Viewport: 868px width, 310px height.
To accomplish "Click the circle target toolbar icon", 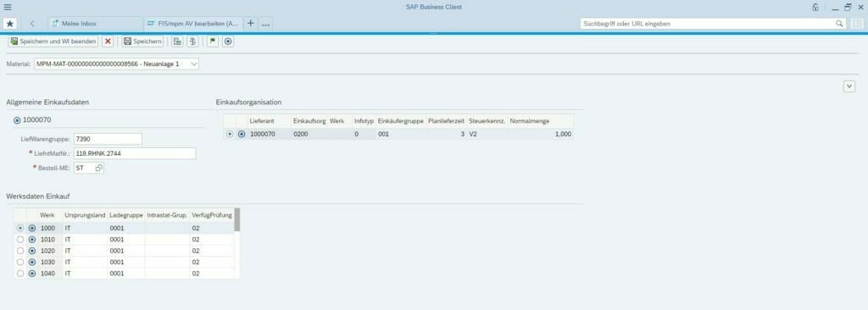I will click(x=228, y=42).
